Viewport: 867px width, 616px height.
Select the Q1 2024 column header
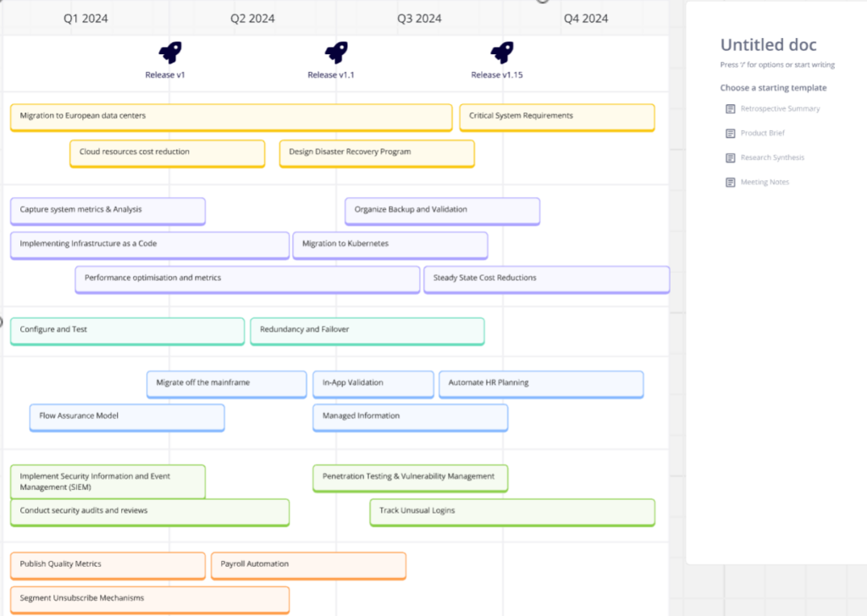click(x=86, y=18)
